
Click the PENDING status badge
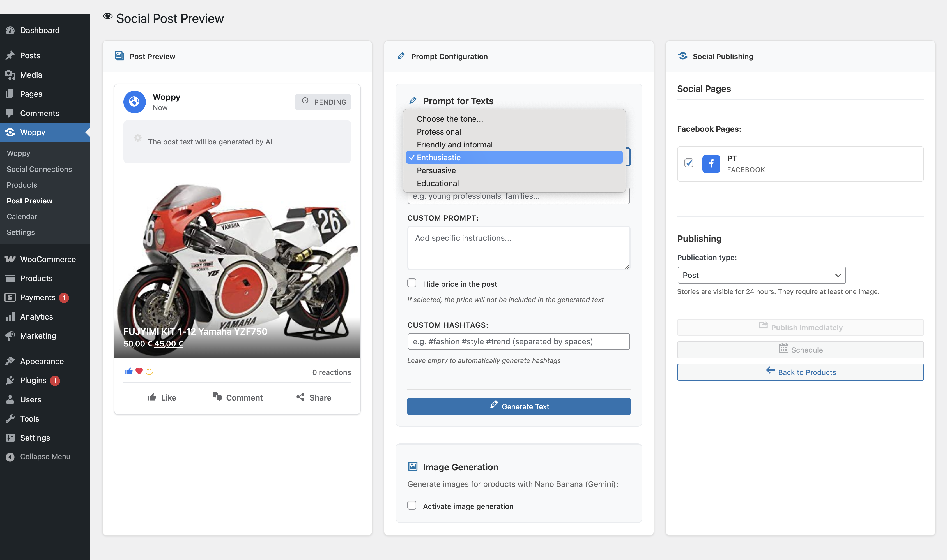pyautogui.click(x=323, y=102)
